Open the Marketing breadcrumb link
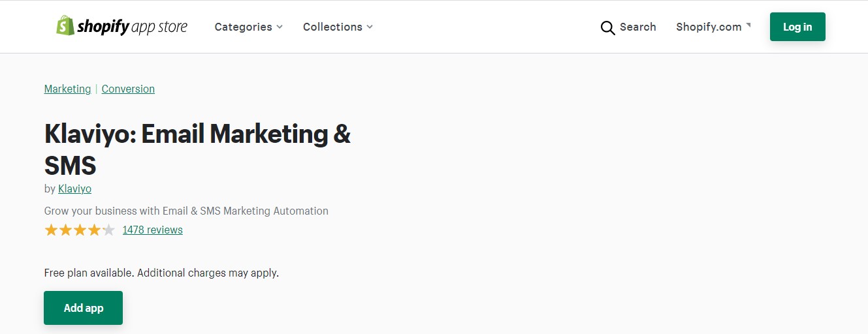Screen dimensions: 868x334 point(67,89)
